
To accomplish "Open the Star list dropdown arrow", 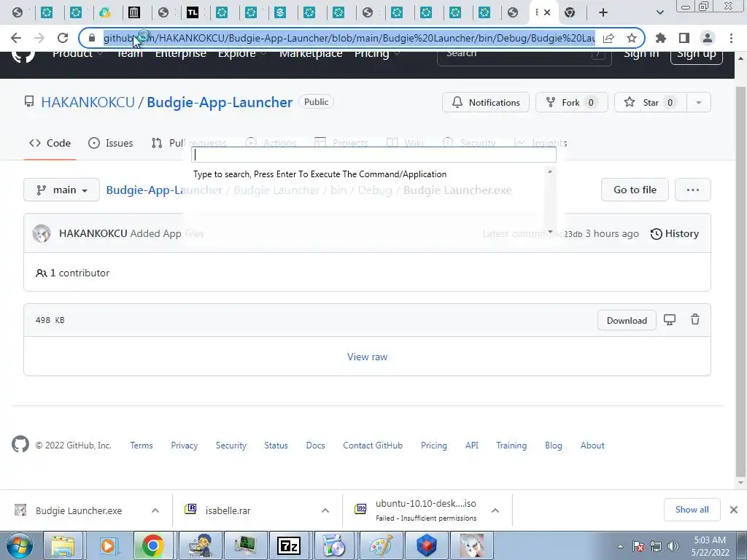I will pos(699,102).
